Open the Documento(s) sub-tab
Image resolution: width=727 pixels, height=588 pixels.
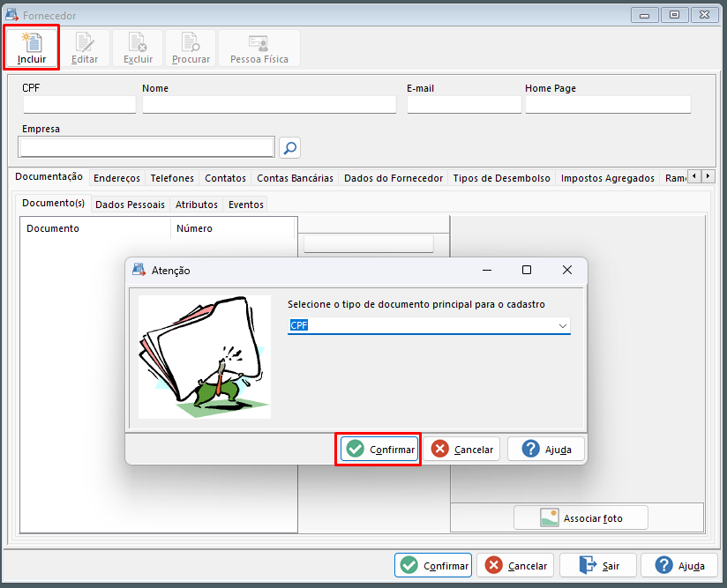click(x=53, y=203)
